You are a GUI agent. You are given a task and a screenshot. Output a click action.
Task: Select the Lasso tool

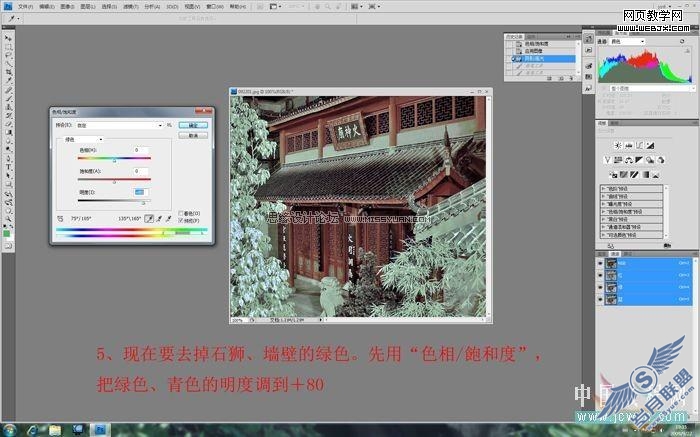coord(8,54)
